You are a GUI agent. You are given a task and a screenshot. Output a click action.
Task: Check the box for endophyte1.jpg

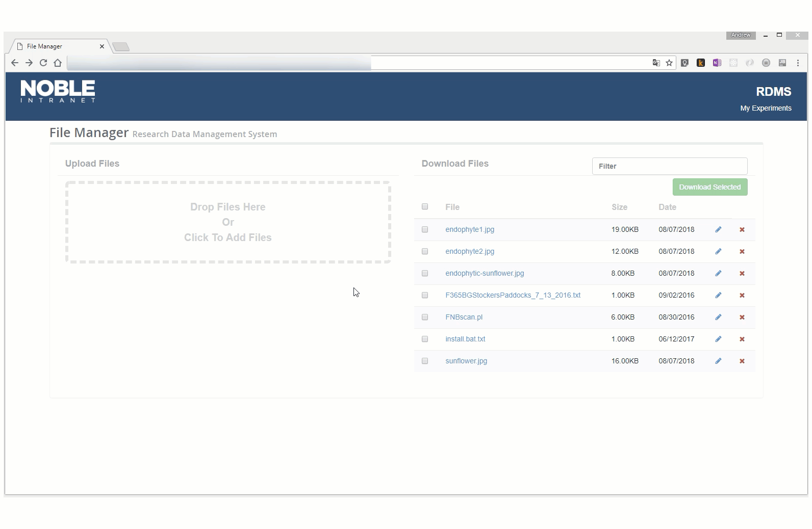(x=425, y=229)
